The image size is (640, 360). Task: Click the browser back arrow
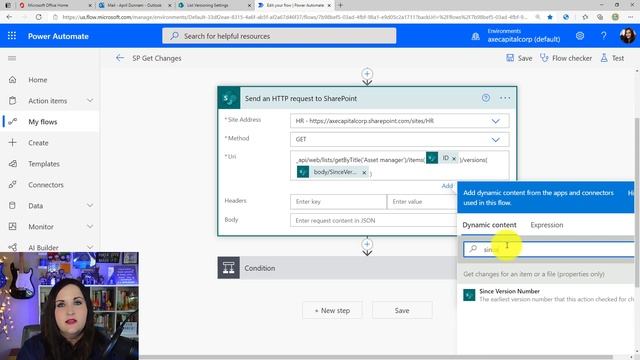click(x=9, y=17)
